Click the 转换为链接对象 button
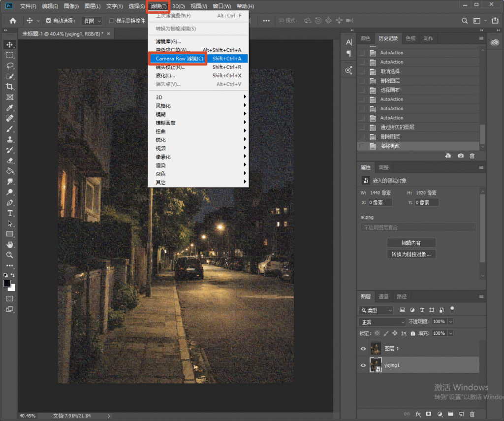Screen dimensions: 504x421 click(411, 255)
